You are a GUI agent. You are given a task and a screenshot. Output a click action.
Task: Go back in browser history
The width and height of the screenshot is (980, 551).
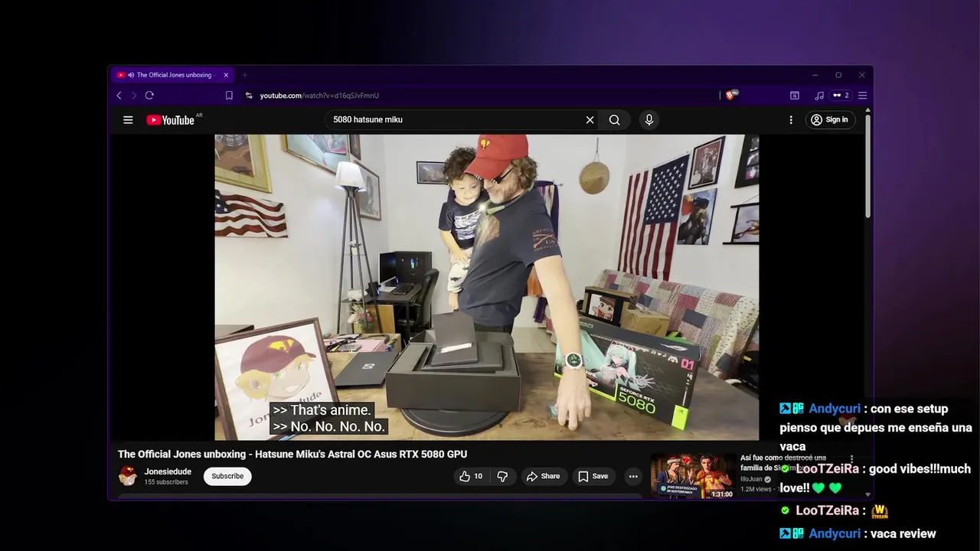[119, 96]
